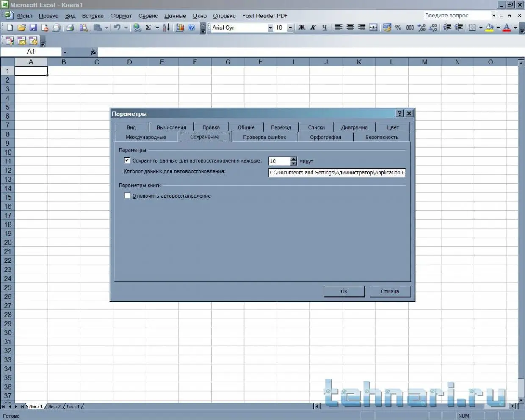The image size is (525, 420).
Task: Center cell text horizontally
Action: (350, 28)
